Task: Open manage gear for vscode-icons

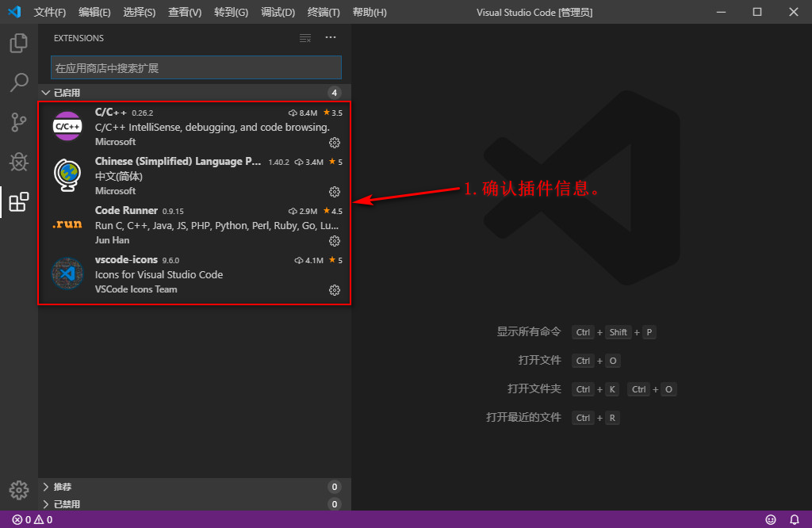Action: (x=335, y=290)
